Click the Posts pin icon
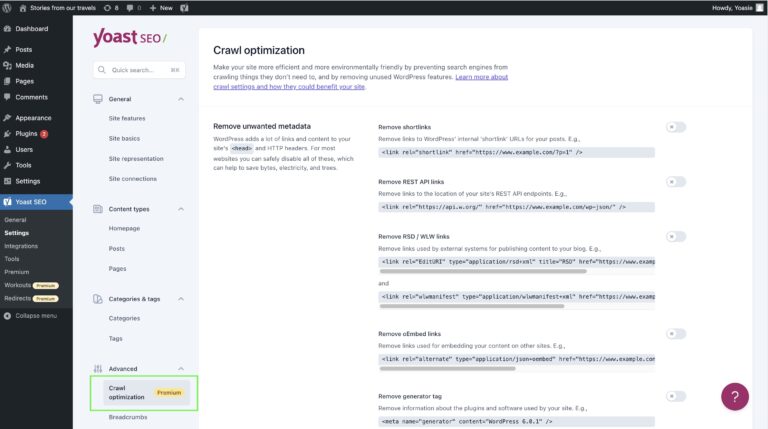 (7, 49)
